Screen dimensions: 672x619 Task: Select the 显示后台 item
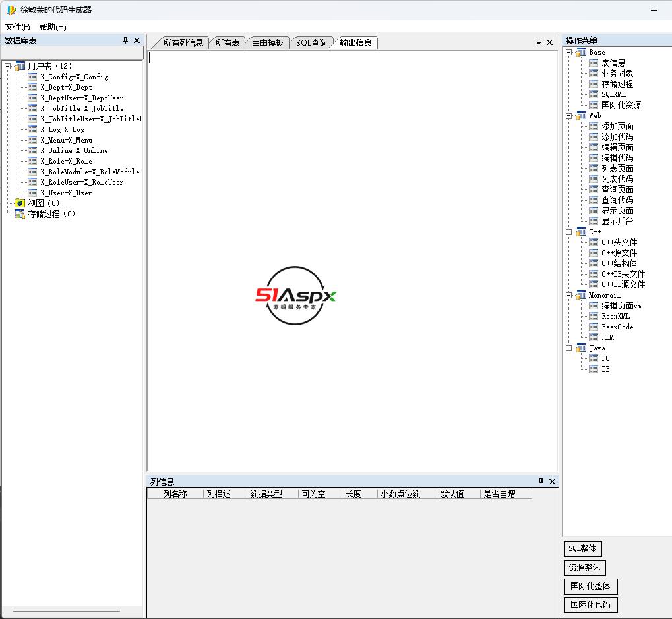pos(617,221)
